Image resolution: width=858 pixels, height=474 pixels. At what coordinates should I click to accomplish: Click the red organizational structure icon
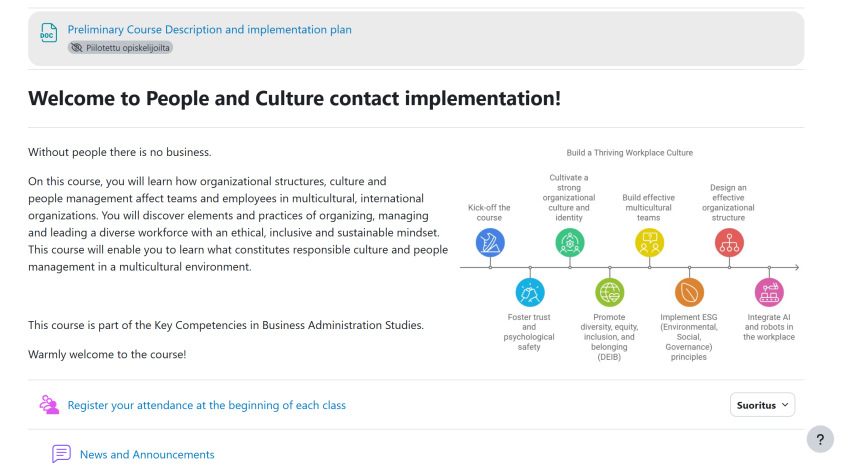coord(729,242)
